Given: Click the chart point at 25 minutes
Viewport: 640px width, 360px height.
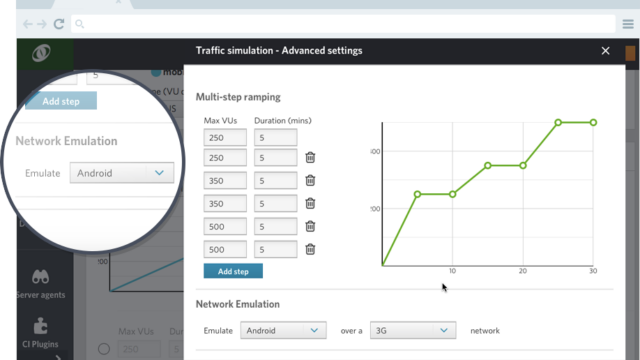Looking at the screenshot, I should coord(558,122).
